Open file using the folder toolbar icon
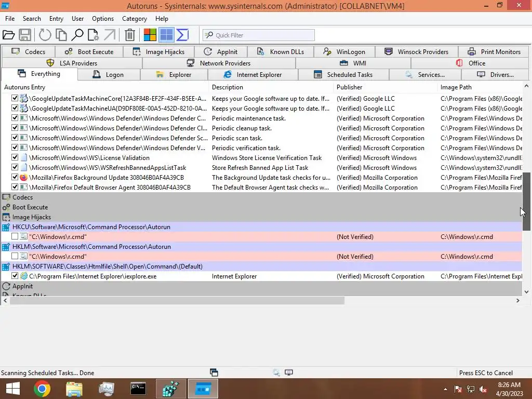The height and width of the screenshot is (399, 532). 8,35
